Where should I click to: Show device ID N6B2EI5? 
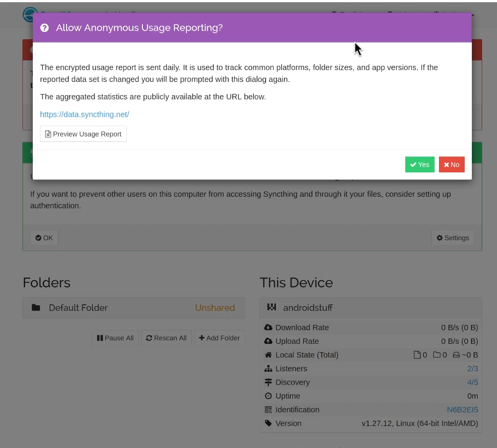(462, 410)
